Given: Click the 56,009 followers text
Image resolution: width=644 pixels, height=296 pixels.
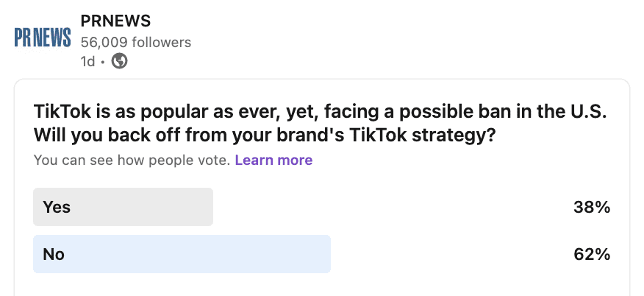Looking at the screenshot, I should (135, 42).
